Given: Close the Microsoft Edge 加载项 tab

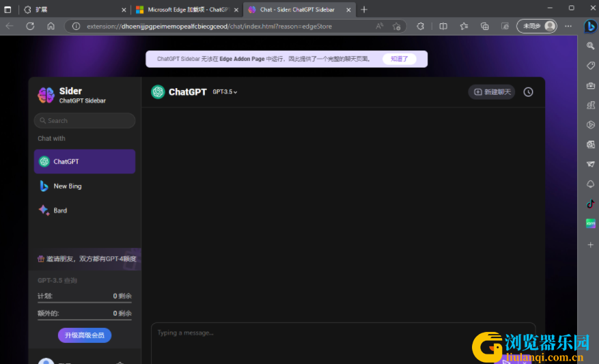Looking at the screenshot, I should coord(236,10).
